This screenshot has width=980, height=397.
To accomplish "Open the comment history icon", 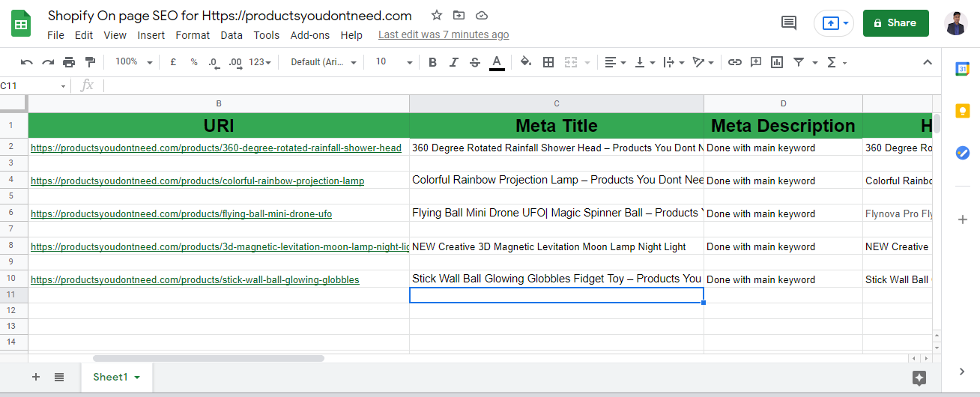I will pos(789,23).
